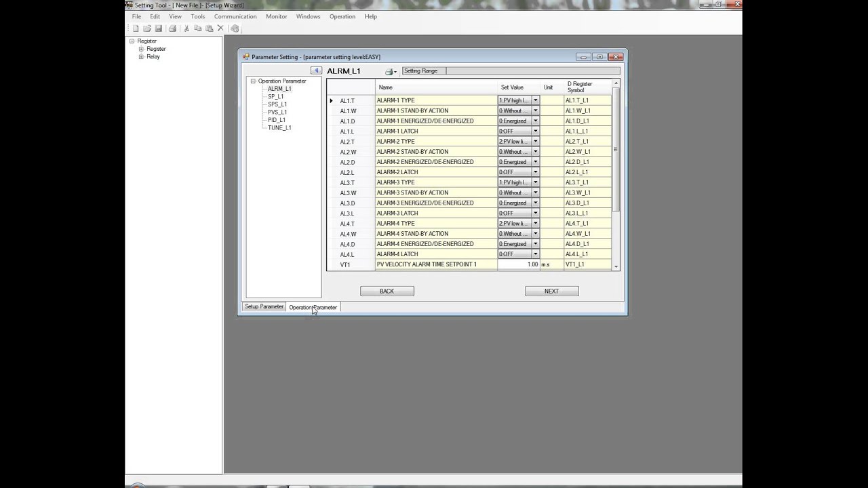Open the View menu
The width and height of the screenshot is (868, 488).
click(x=175, y=16)
